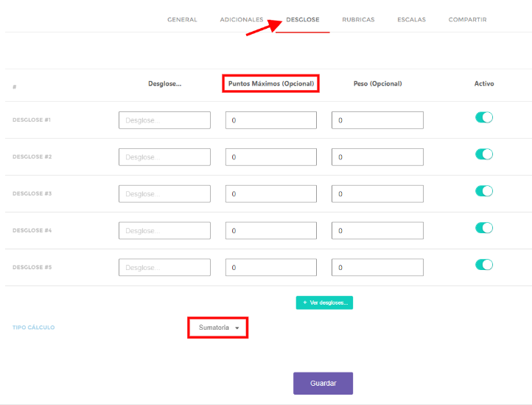Click the Peso field for Desglose #3
Image resolution: width=532 pixels, height=405 pixels.
(377, 194)
